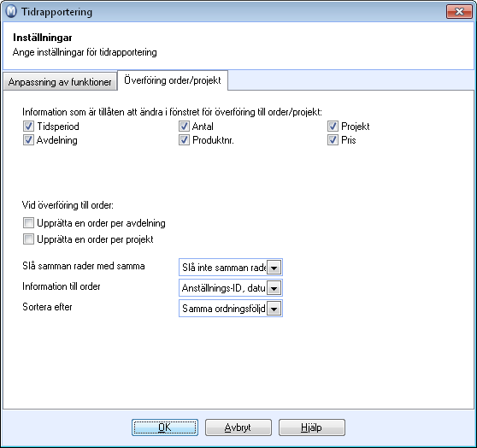
Task: Toggle the Avdelning checkbox
Action: (x=28, y=140)
